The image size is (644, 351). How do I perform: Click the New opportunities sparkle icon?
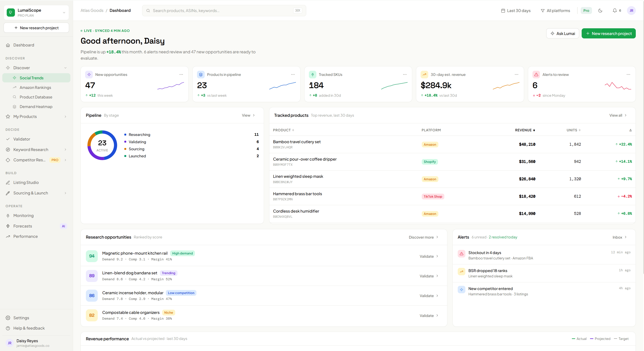coord(89,74)
